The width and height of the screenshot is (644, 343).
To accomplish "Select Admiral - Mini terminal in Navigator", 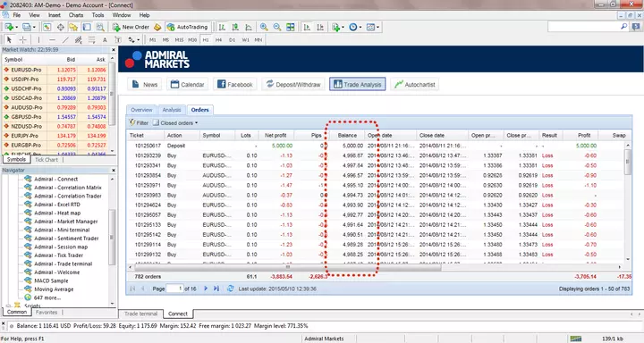I will click(x=62, y=230).
